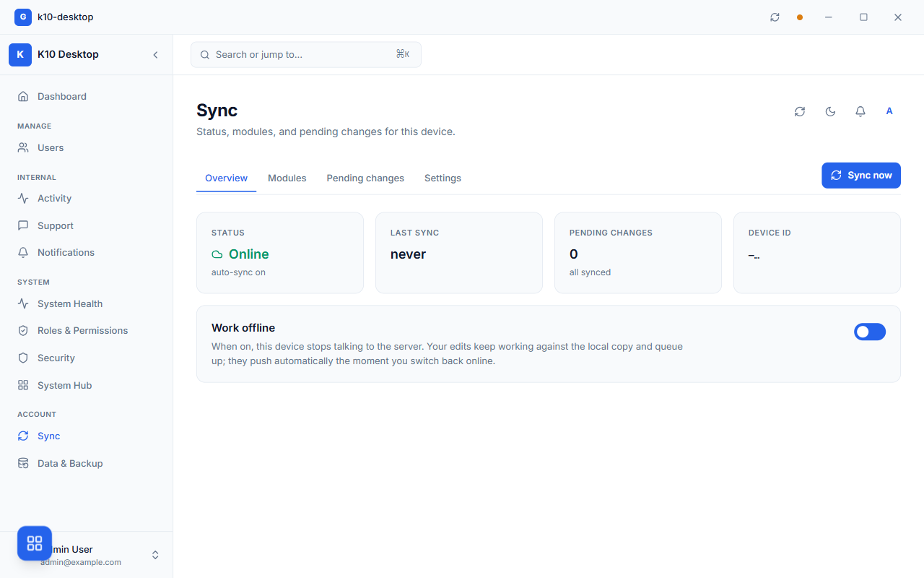Click the Security shield icon
This screenshot has width=924, height=578.
click(x=23, y=358)
